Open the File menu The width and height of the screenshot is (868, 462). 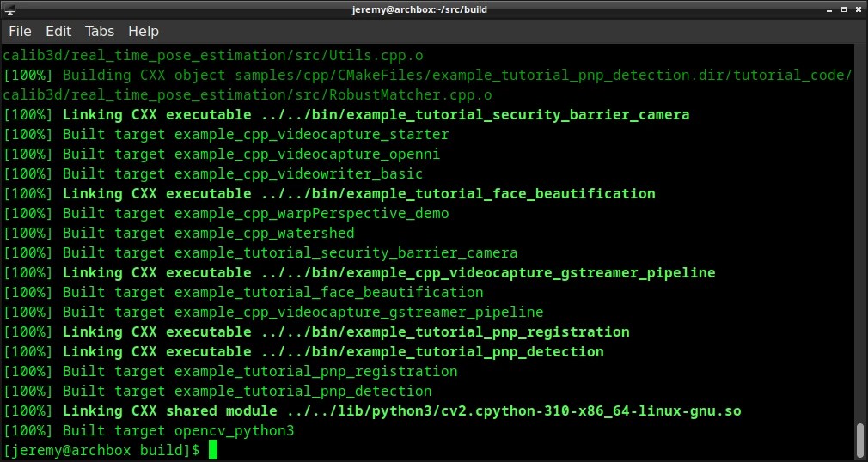pos(20,32)
